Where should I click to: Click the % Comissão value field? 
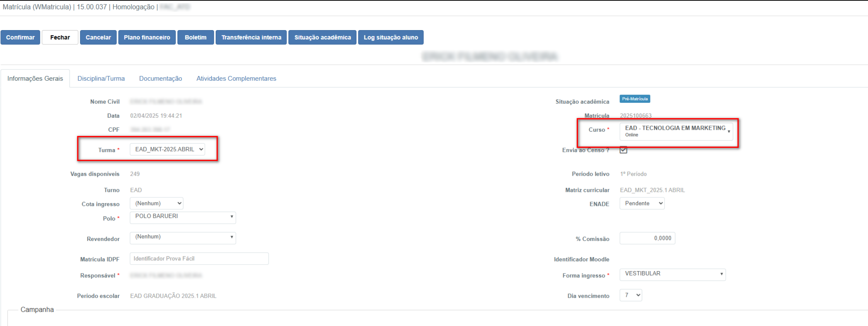coord(647,238)
